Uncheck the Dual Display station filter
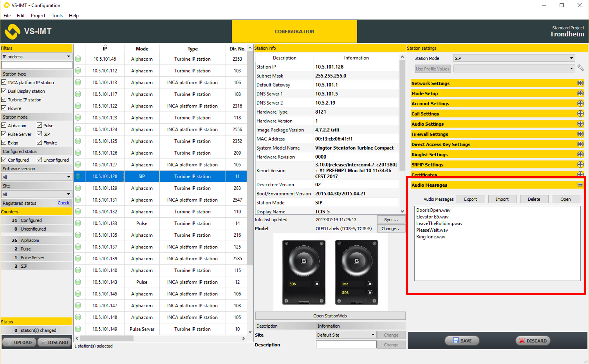This screenshot has width=589, height=364. (x=4, y=91)
